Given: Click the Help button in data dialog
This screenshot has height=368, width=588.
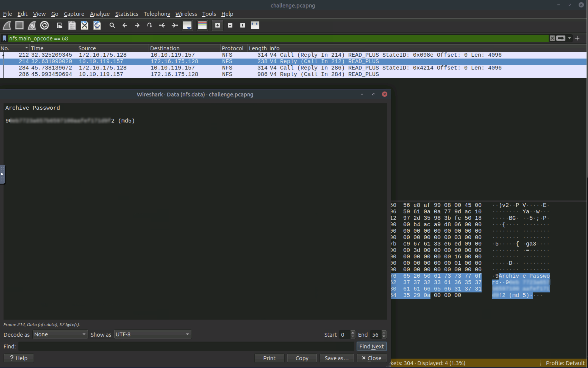Looking at the screenshot, I should pyautogui.click(x=19, y=358).
